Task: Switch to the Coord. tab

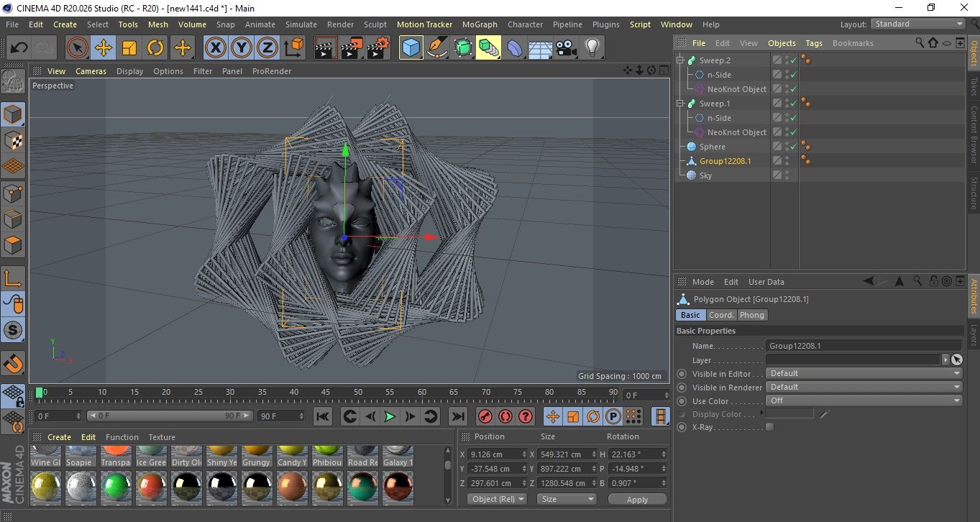Action: click(x=721, y=315)
